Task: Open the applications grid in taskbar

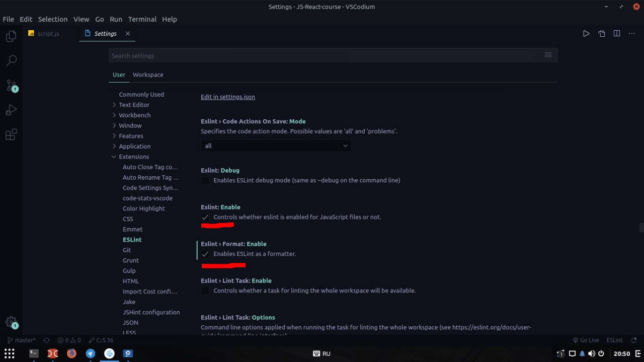Action: click(10, 353)
